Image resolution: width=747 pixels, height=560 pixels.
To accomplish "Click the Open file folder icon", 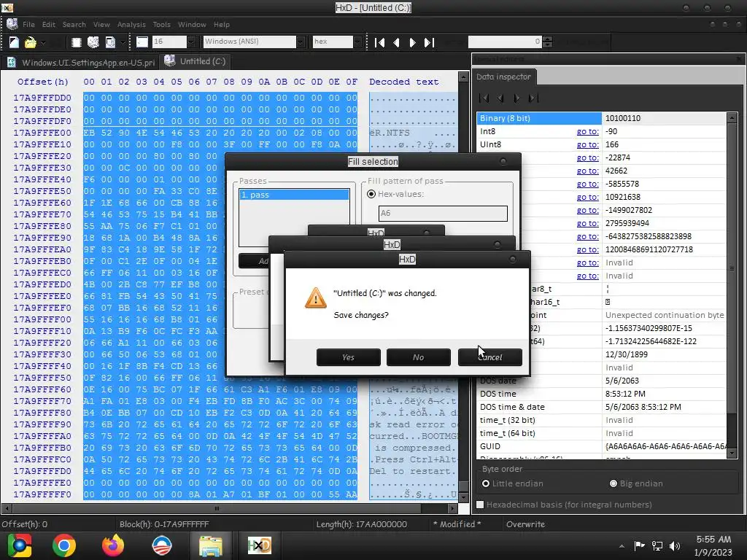I will tap(30, 42).
